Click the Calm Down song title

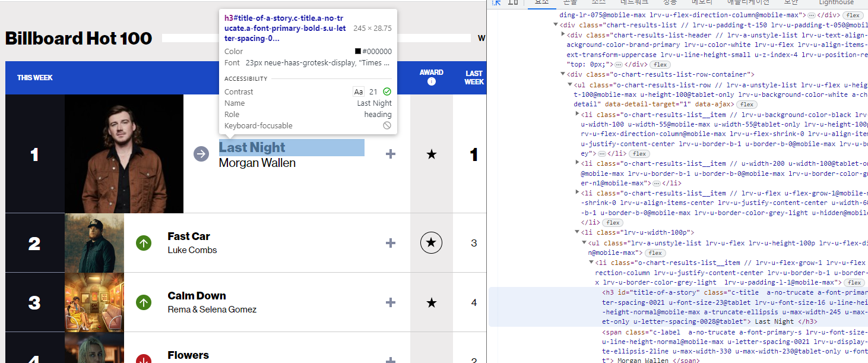tap(197, 296)
